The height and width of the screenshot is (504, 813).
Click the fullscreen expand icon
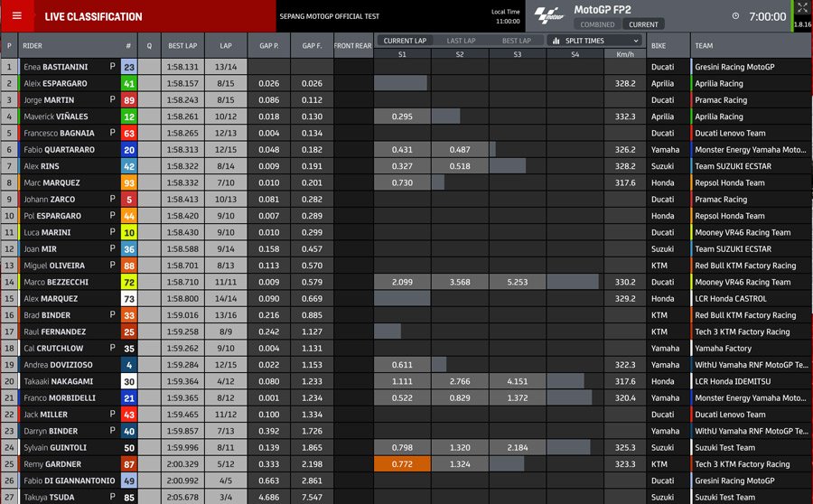(x=803, y=8)
